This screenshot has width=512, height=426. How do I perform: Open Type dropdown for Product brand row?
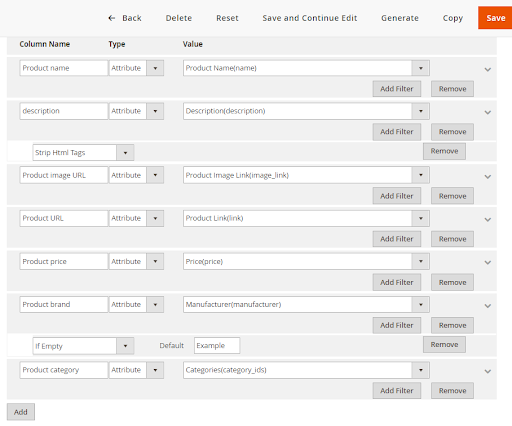coord(136,304)
